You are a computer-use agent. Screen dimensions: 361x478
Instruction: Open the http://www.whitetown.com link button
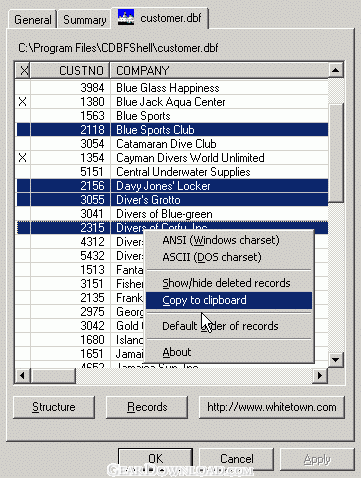(x=272, y=407)
